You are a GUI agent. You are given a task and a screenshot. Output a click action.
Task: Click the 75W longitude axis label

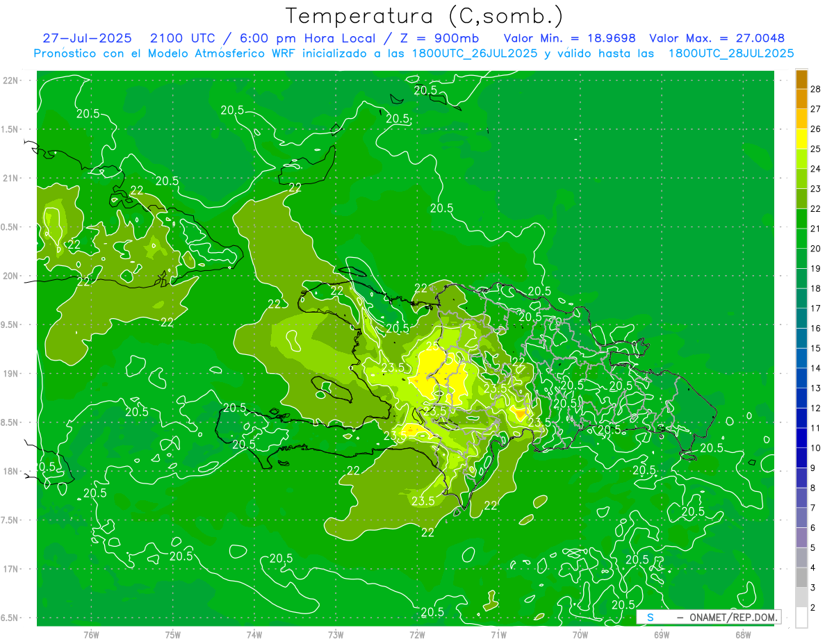coord(173,634)
